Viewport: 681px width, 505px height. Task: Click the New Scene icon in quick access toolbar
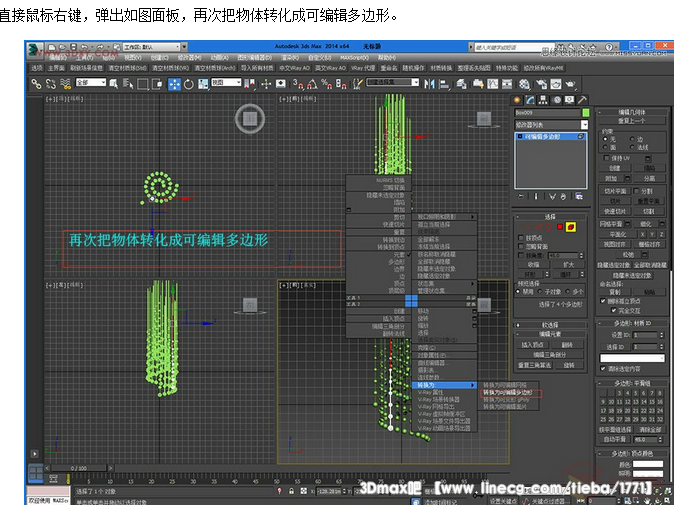[x=52, y=47]
